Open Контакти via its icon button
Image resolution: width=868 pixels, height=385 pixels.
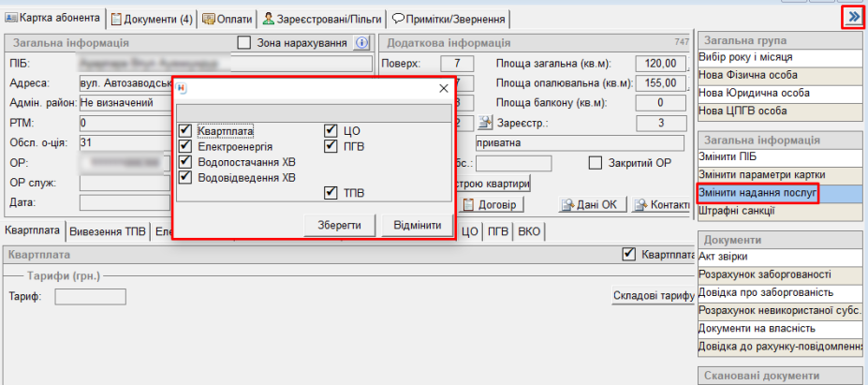641,205
